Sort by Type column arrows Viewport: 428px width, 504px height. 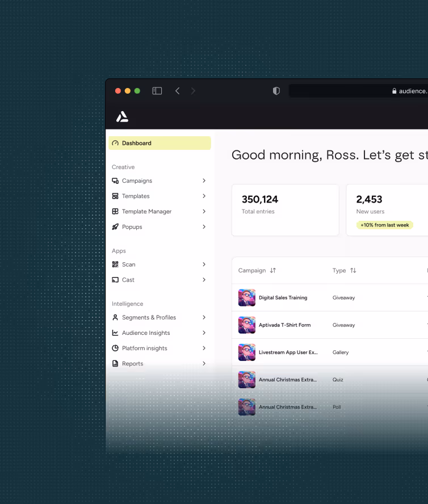(353, 271)
